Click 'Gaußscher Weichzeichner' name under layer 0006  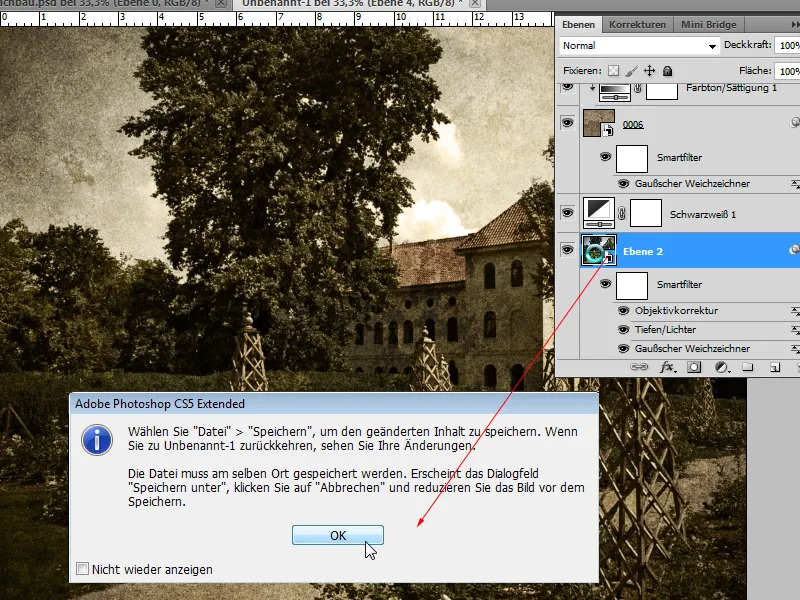pyautogui.click(x=692, y=184)
